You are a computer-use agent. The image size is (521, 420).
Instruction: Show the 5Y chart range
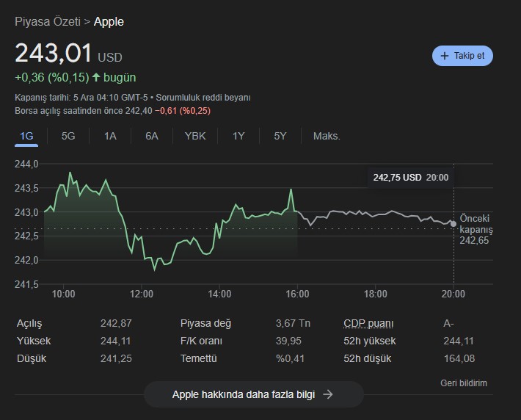(x=280, y=136)
